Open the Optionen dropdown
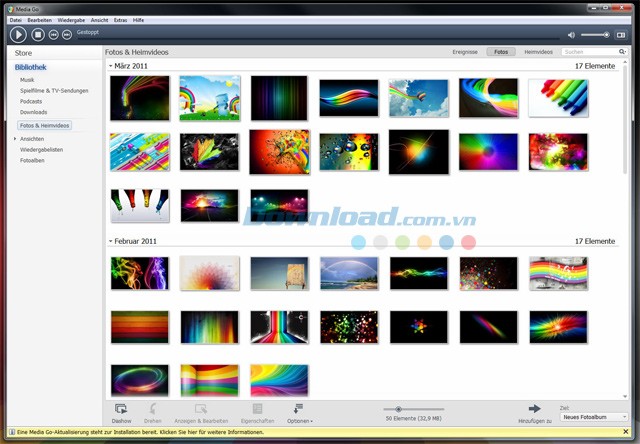This screenshot has height=444, width=640. [299, 421]
